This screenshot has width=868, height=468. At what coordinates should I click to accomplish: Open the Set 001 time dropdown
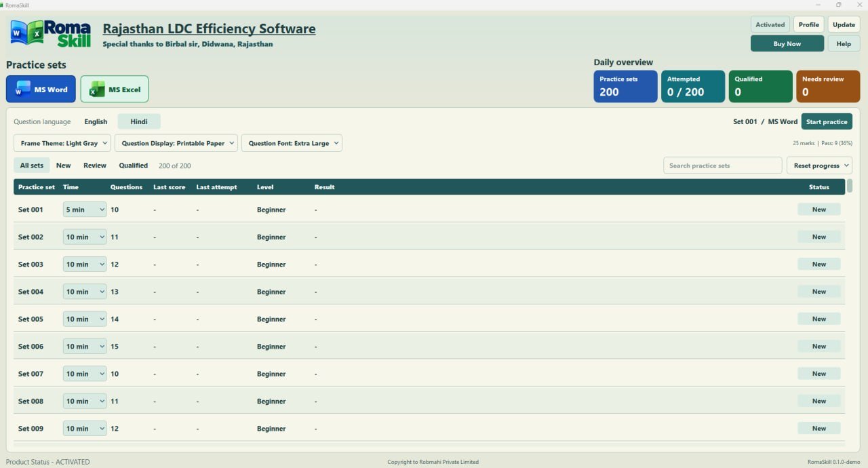click(x=85, y=210)
